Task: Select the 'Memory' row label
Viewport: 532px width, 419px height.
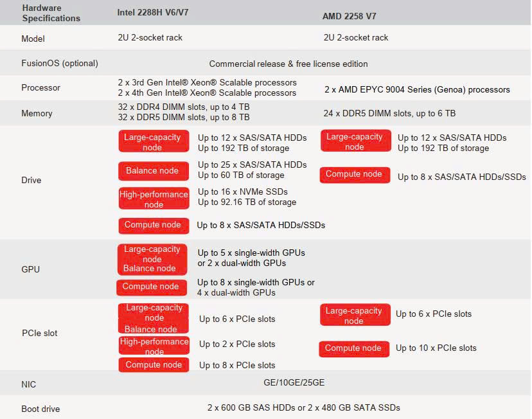Action: pos(37,113)
